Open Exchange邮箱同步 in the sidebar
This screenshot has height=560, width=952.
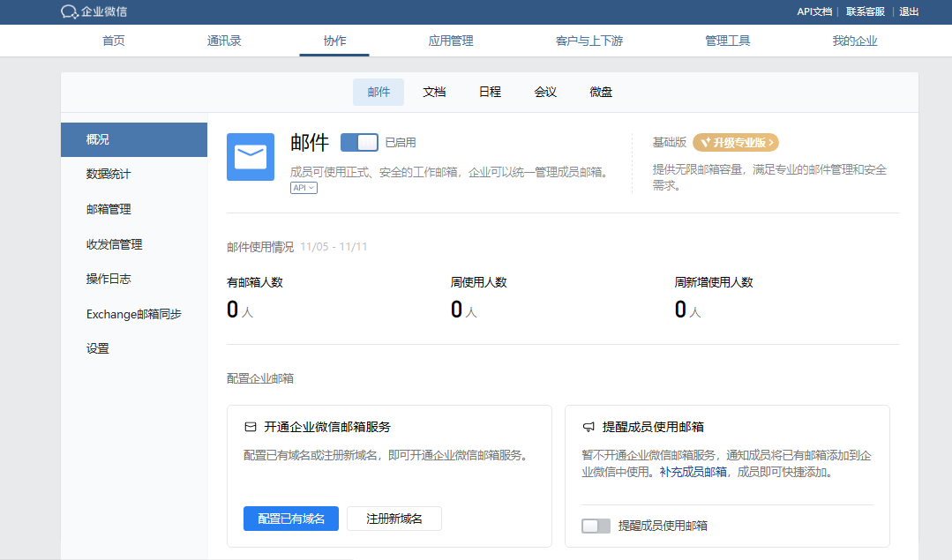[x=134, y=313]
